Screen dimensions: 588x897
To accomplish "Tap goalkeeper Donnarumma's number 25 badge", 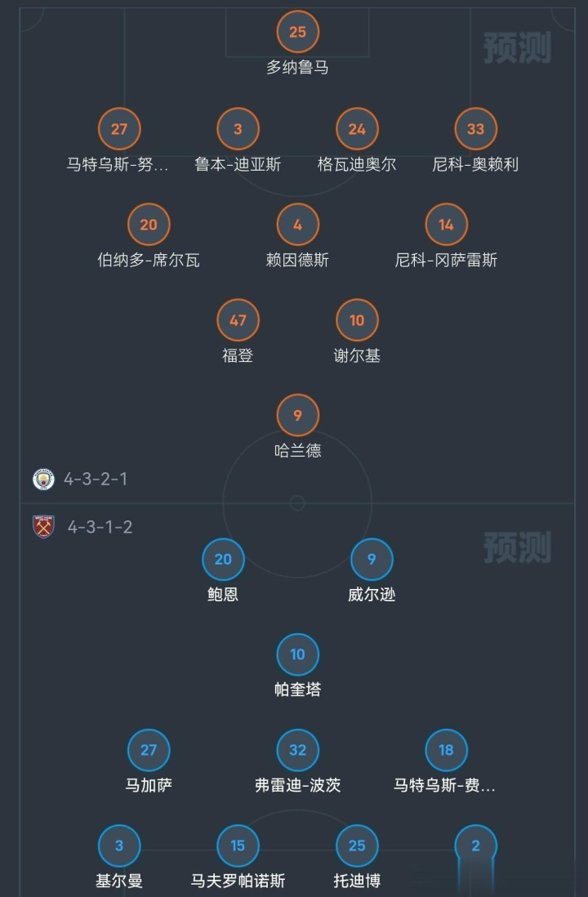I will pyautogui.click(x=297, y=33).
